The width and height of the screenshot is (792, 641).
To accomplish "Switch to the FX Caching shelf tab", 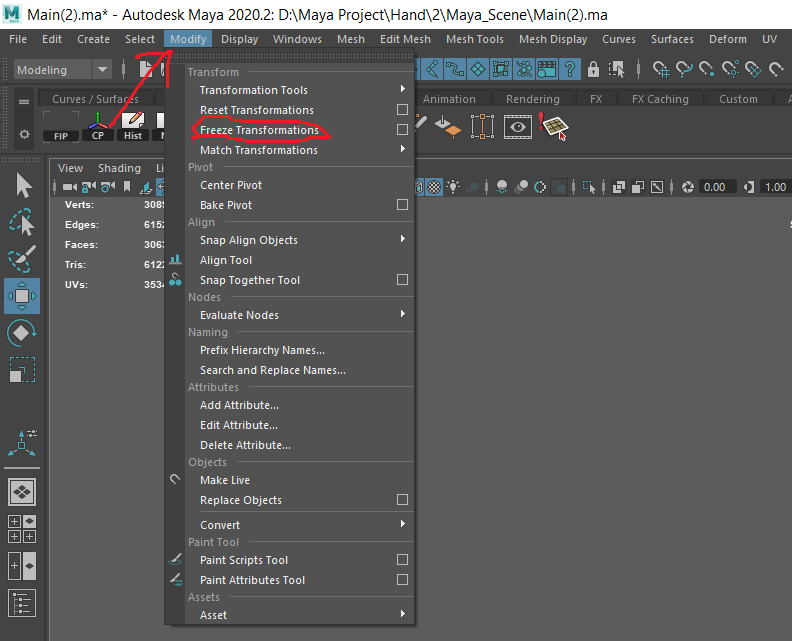I will (660, 99).
